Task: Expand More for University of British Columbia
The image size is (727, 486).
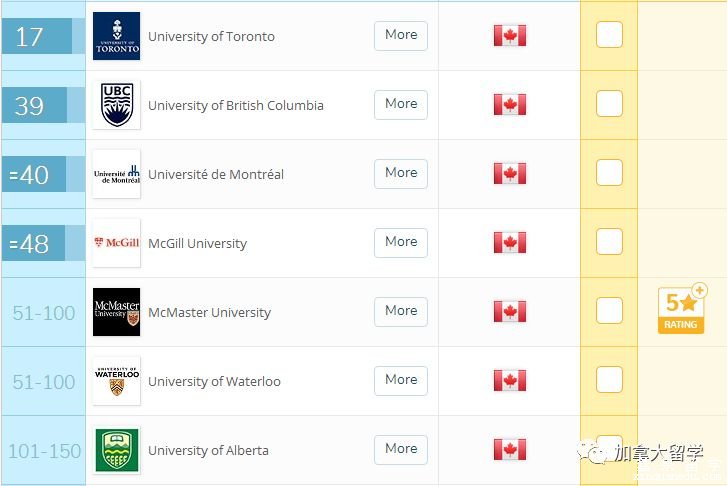Action: pos(401,104)
